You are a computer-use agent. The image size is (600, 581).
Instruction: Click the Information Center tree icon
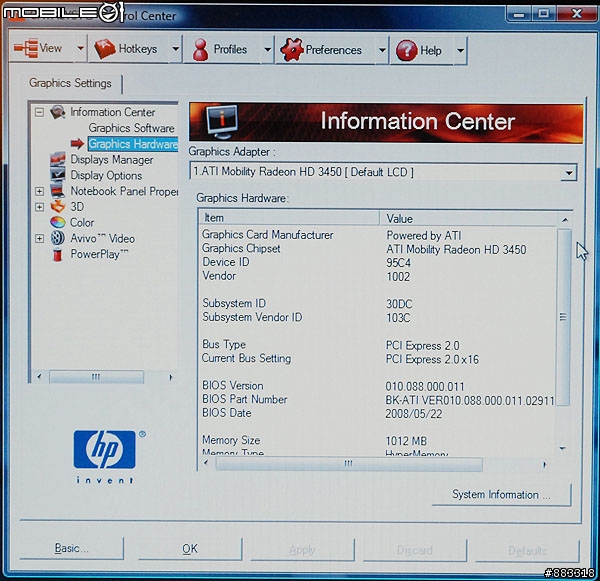58,112
